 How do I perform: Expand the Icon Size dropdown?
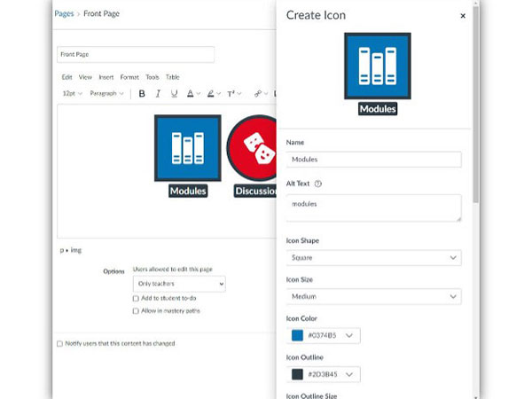pos(373,297)
